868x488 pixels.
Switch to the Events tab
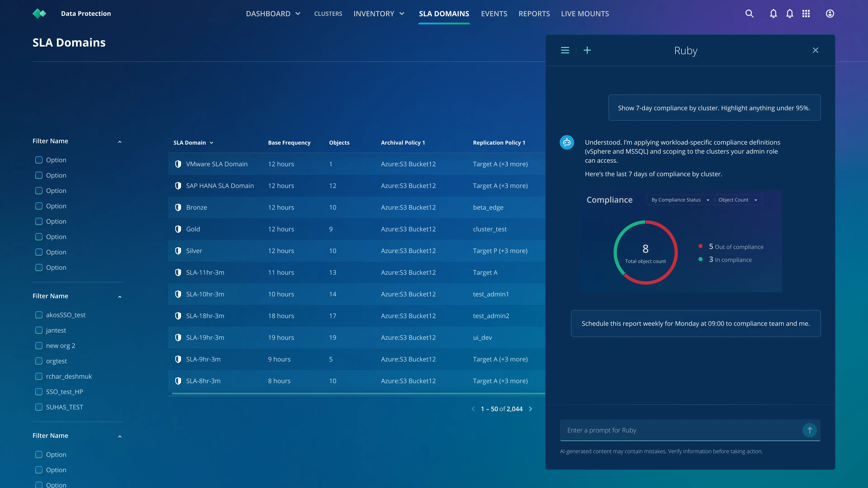(494, 14)
